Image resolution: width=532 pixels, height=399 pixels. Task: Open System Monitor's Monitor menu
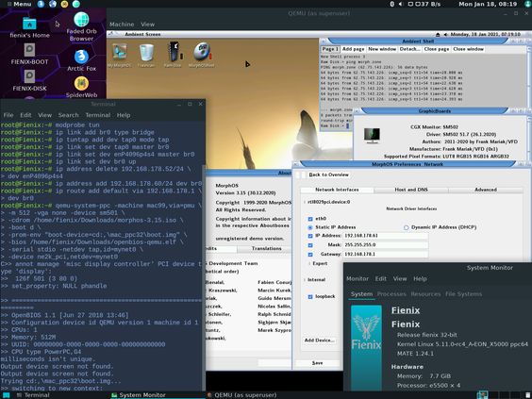[357, 278]
